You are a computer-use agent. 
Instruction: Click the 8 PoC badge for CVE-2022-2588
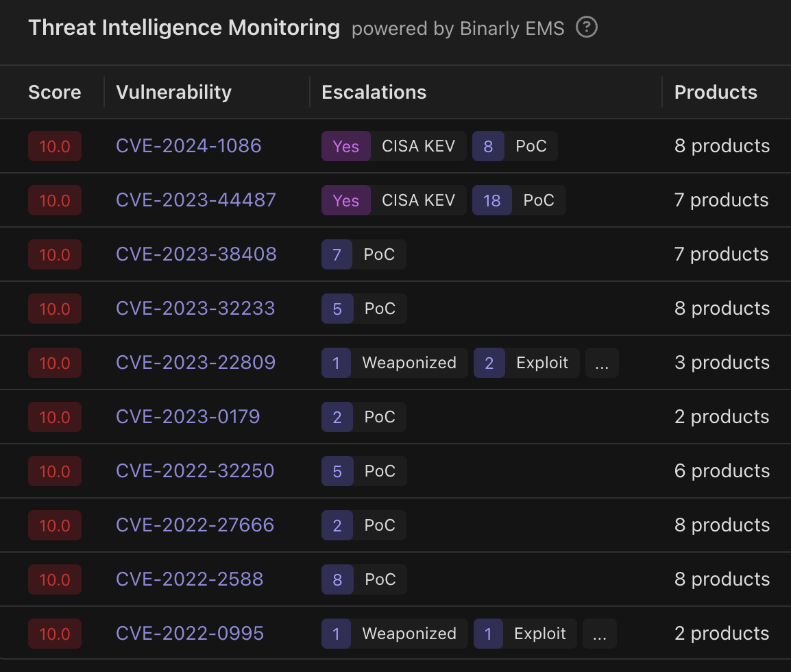363,579
